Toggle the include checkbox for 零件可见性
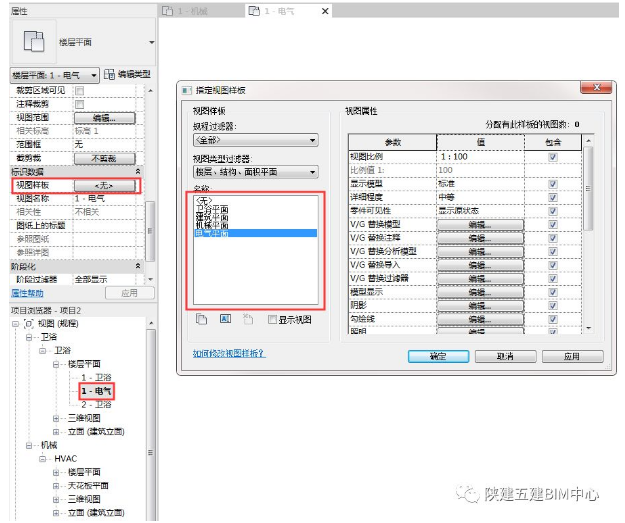This screenshot has height=523, width=625. click(552, 211)
